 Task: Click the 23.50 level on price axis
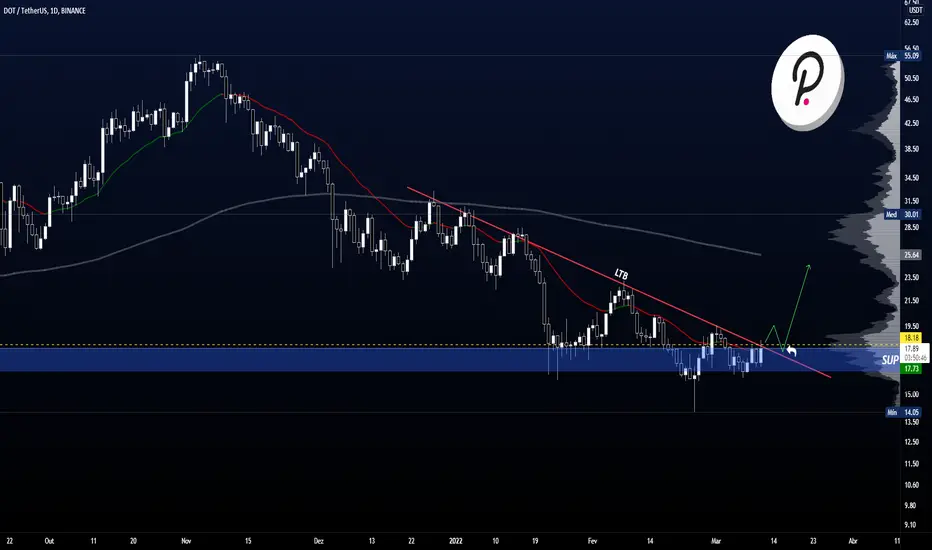(911, 277)
